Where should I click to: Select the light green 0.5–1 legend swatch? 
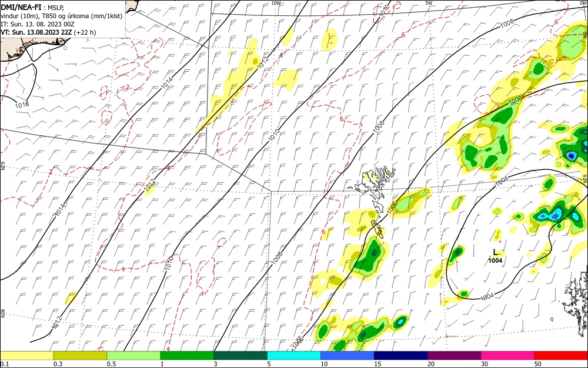[x=133, y=356]
